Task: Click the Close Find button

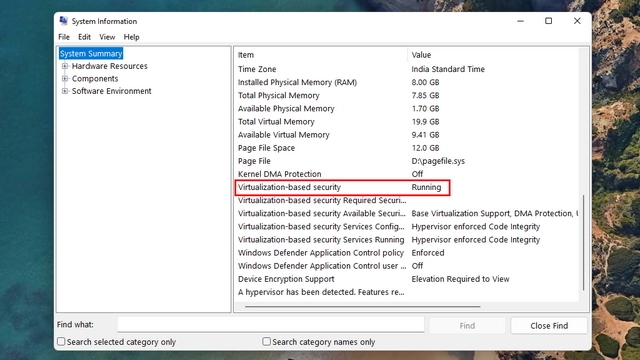Action: click(x=549, y=326)
